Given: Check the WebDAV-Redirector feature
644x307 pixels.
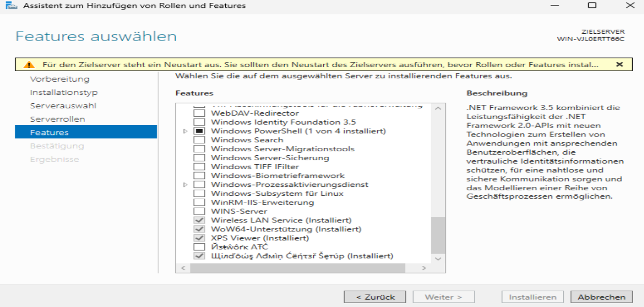Looking at the screenshot, I should pos(198,113).
